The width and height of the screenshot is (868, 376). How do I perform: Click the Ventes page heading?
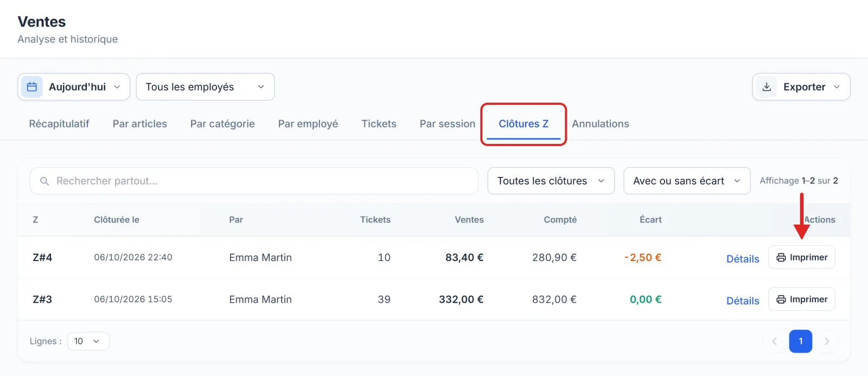42,22
